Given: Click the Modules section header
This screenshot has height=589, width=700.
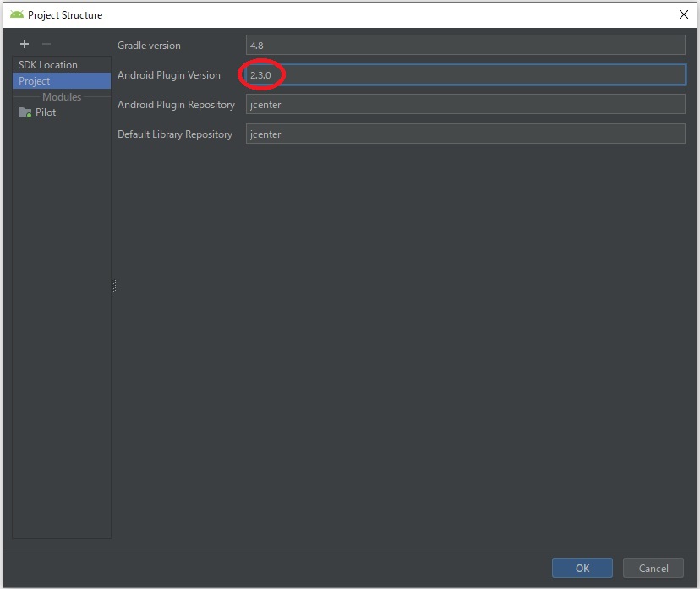Looking at the screenshot, I should click(62, 97).
